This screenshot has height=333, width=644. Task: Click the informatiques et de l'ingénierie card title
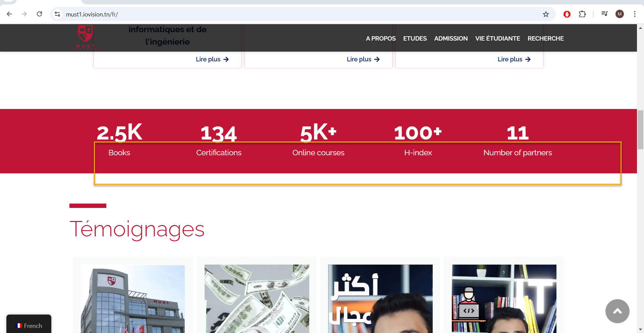point(167,36)
